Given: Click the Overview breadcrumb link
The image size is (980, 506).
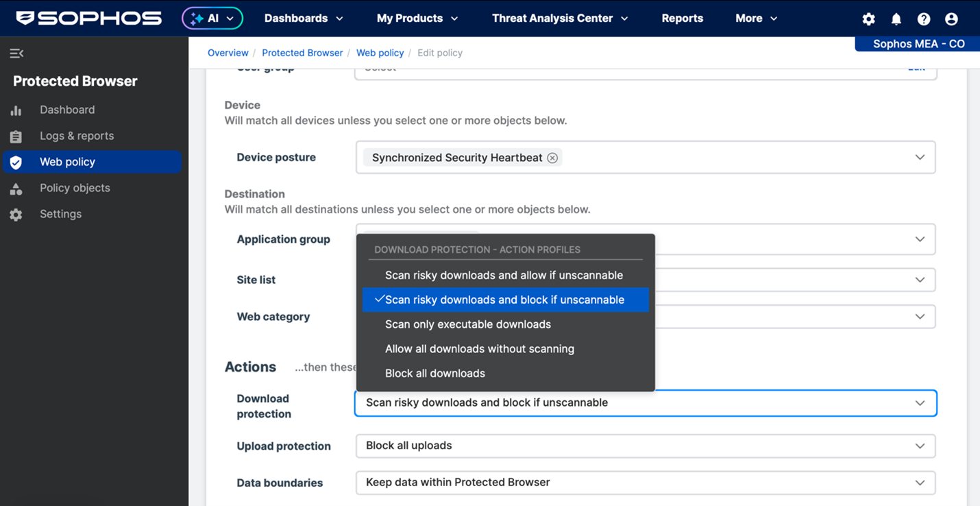Looking at the screenshot, I should 228,53.
